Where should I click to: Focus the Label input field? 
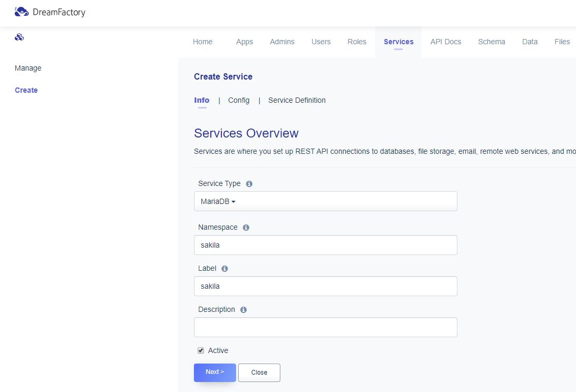[326, 286]
